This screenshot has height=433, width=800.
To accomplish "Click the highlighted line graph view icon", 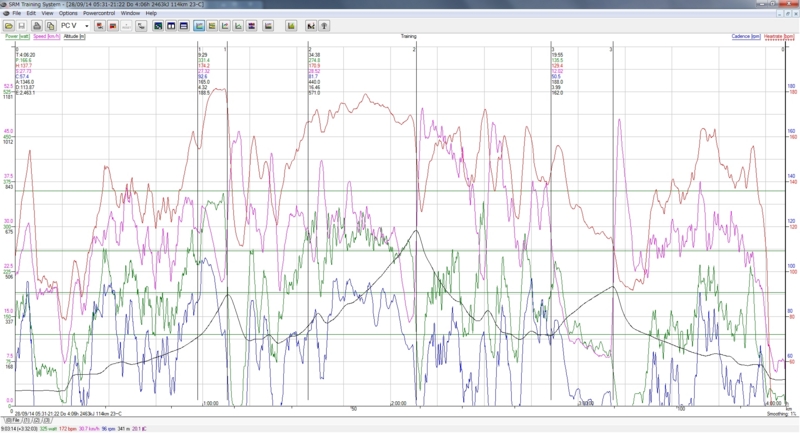I will pos(199,26).
